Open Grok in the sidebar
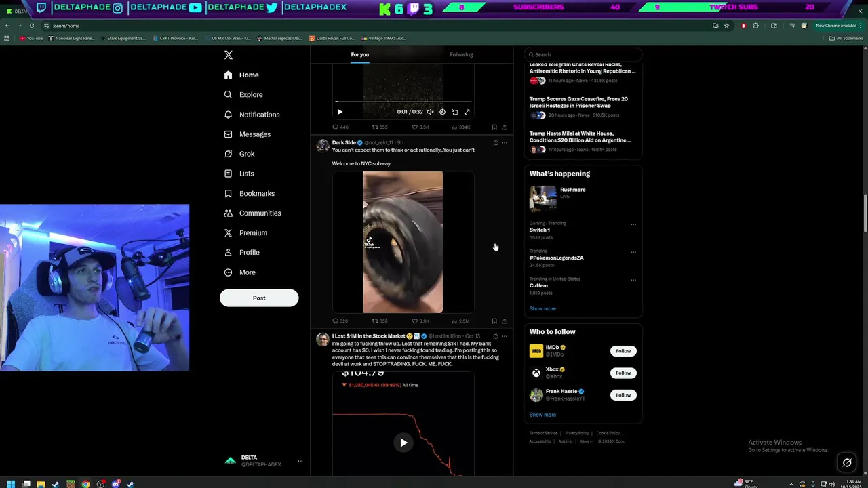 (239, 154)
